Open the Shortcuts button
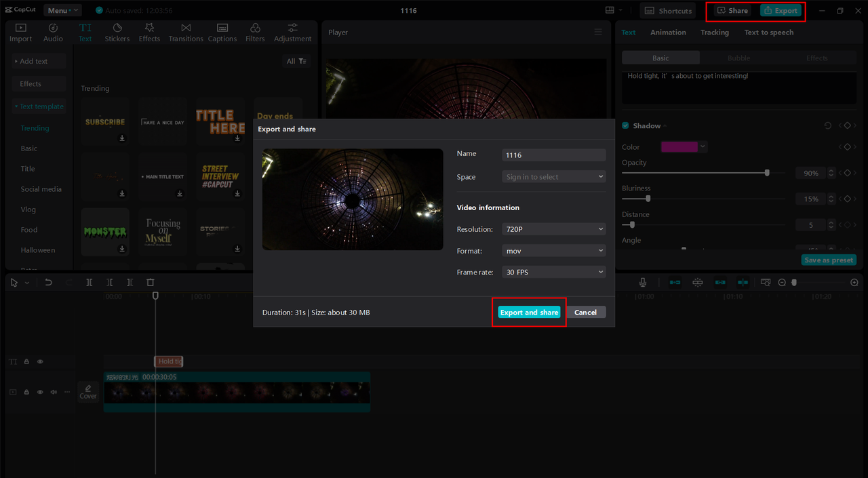The image size is (868, 478). point(668,11)
